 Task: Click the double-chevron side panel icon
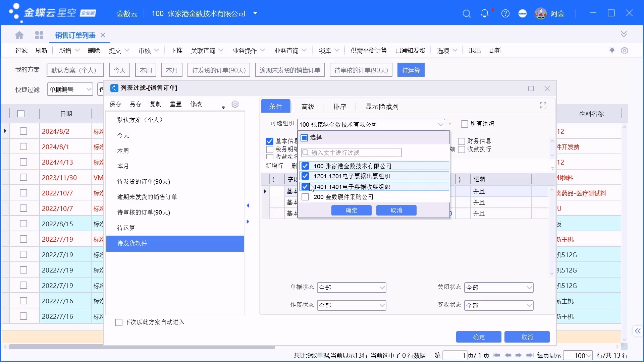point(637,331)
